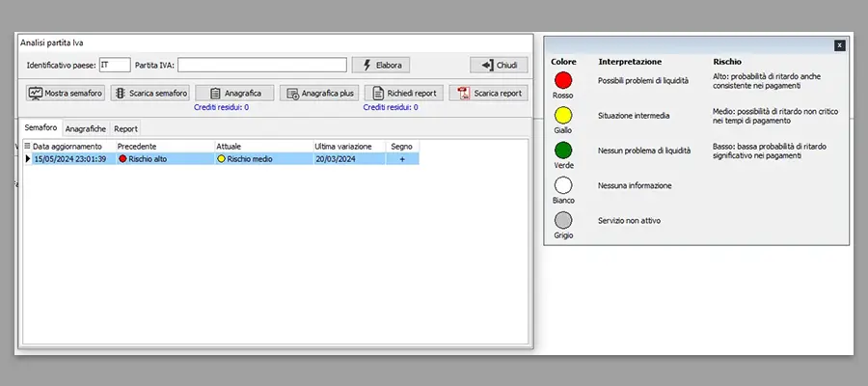Click the yellow dot beside Rischio medio
868x386 pixels.
coord(222,159)
